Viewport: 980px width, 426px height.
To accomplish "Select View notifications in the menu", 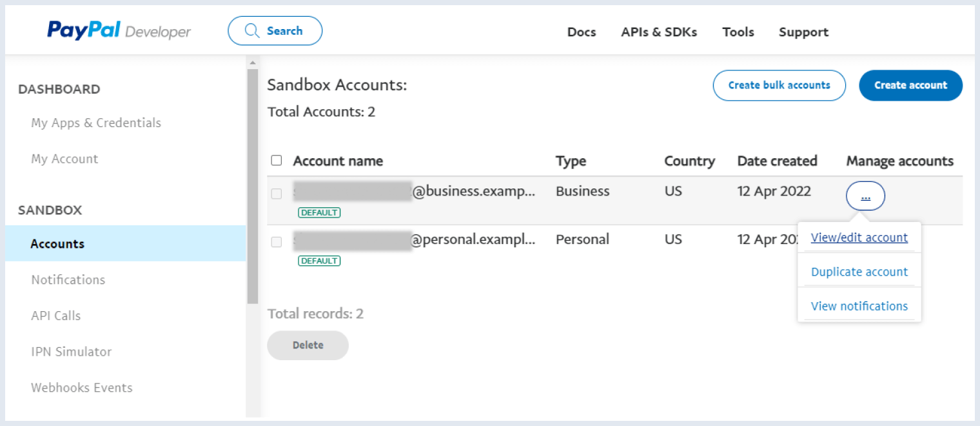I will pos(859,306).
